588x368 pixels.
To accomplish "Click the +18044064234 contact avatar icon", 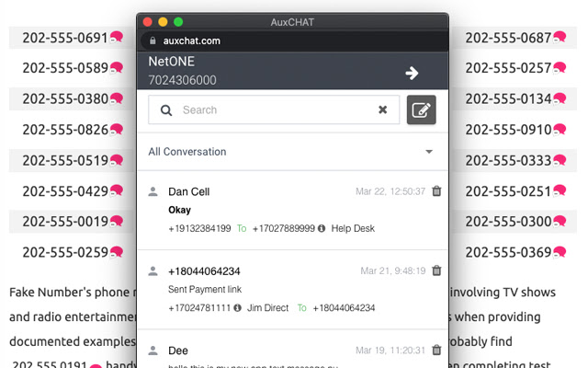I will tap(153, 270).
